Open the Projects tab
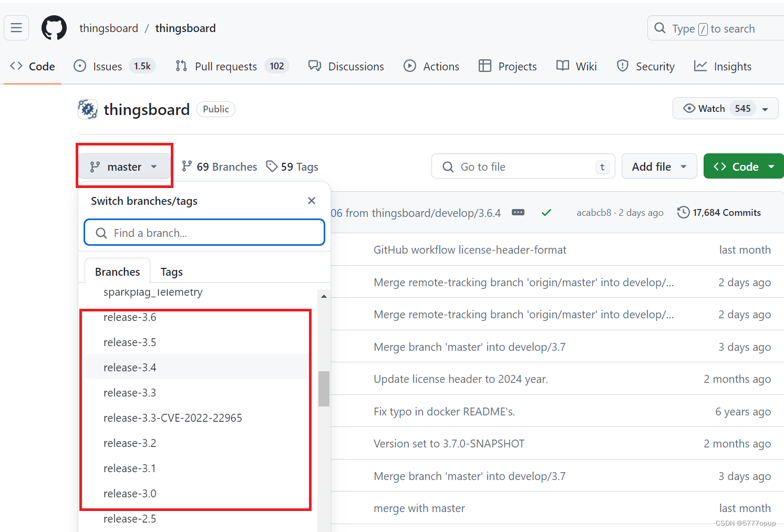This screenshot has width=784, height=532. [x=508, y=66]
